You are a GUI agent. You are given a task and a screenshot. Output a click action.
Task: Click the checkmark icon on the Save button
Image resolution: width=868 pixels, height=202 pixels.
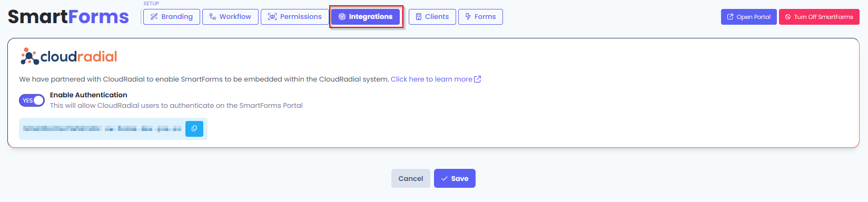pyautogui.click(x=445, y=179)
